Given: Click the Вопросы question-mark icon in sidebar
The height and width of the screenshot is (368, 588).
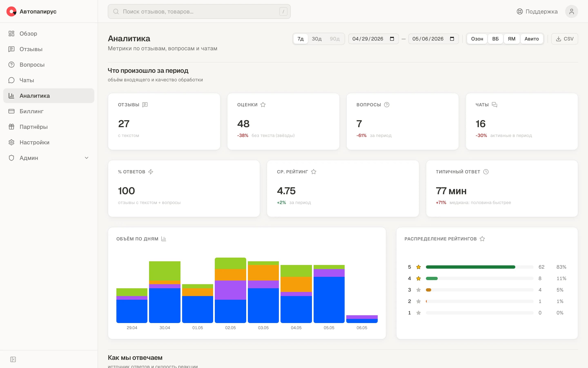Looking at the screenshot, I should coord(11,65).
